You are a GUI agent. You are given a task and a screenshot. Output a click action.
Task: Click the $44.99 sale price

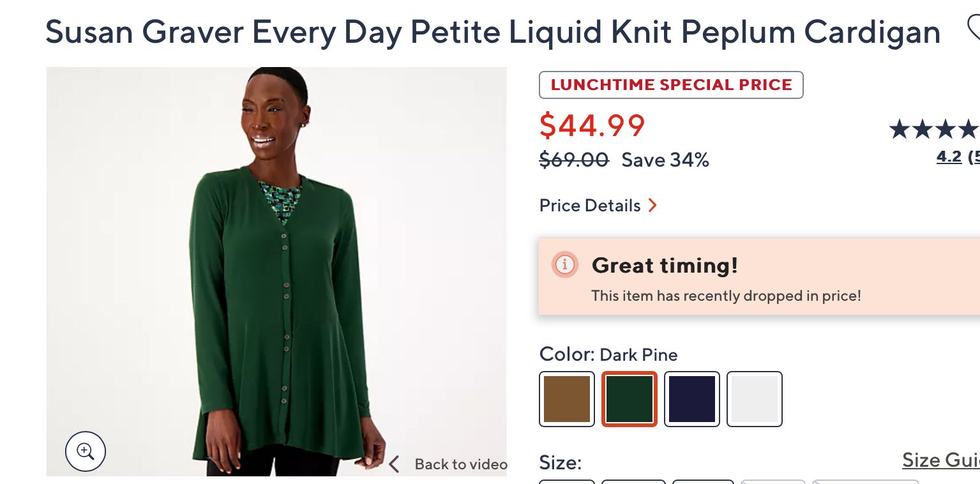(592, 125)
